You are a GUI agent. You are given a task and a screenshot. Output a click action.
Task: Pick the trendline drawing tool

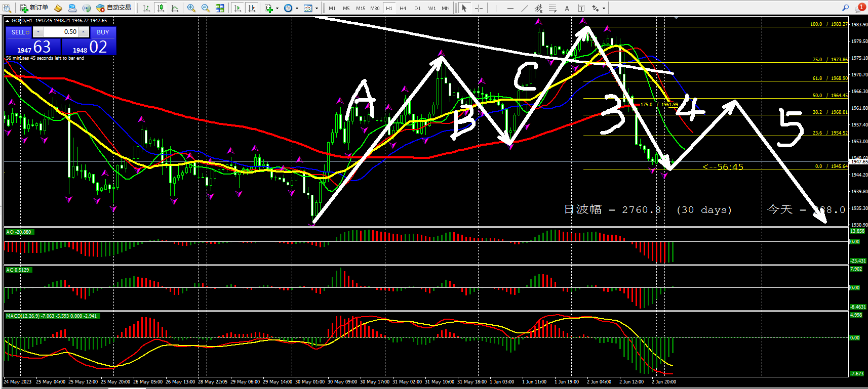pos(525,8)
